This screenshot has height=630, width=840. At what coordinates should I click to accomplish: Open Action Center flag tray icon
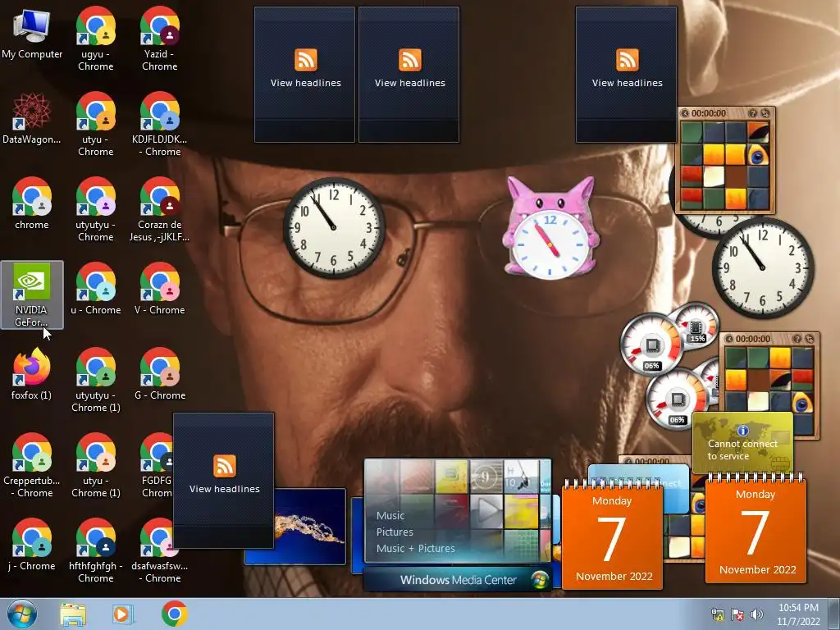click(x=737, y=614)
